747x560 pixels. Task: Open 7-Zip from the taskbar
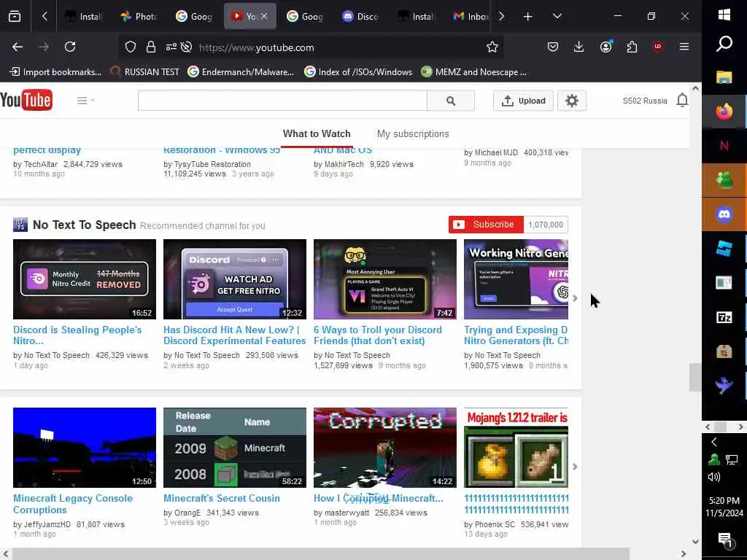(x=724, y=317)
